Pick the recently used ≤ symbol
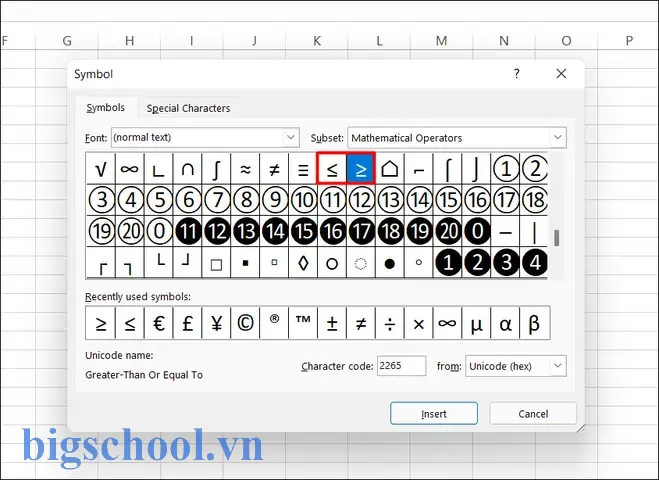 129,323
